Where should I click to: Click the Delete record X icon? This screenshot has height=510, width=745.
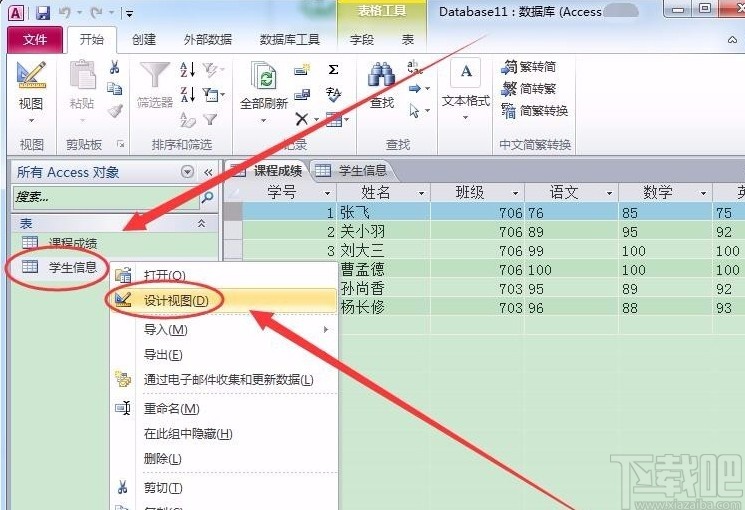point(302,119)
